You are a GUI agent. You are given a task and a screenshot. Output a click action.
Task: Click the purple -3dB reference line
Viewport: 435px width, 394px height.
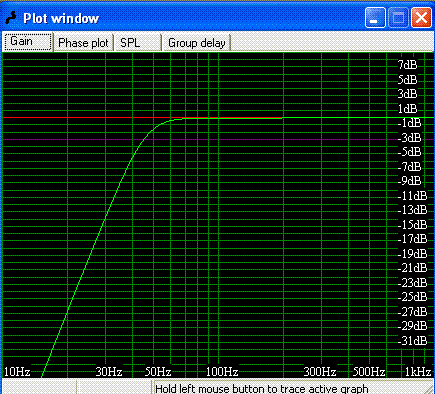click(x=217, y=139)
